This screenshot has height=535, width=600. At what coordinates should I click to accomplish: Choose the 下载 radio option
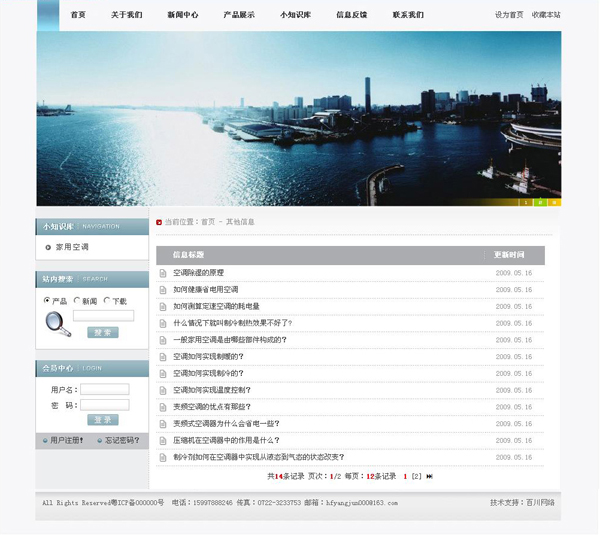(x=107, y=301)
